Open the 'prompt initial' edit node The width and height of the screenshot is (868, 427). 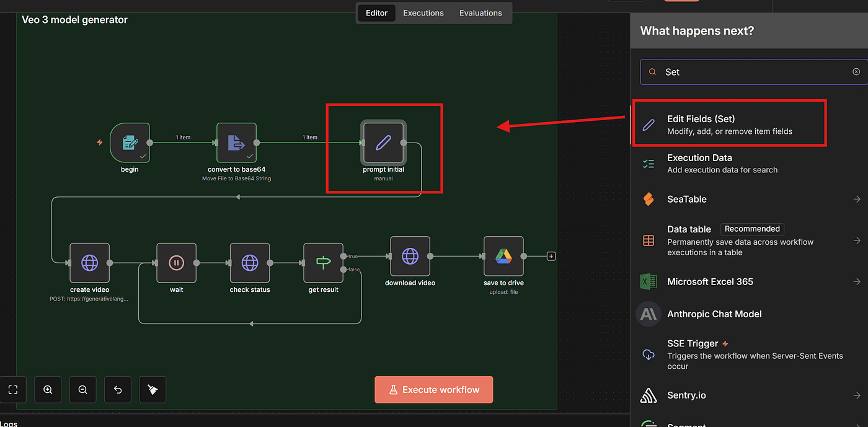click(383, 143)
